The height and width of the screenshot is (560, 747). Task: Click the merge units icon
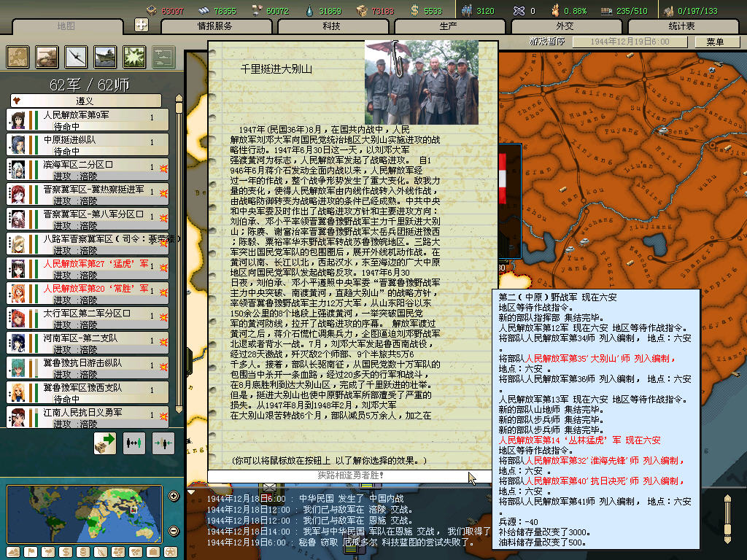tap(163, 444)
